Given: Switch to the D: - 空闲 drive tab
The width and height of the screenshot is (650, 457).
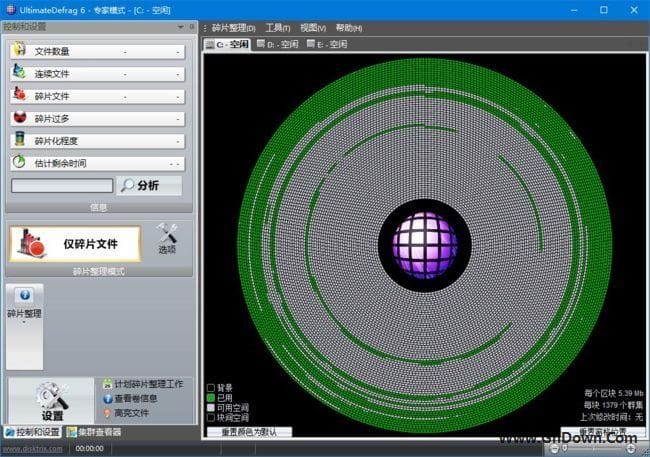Looking at the screenshot, I should point(277,44).
